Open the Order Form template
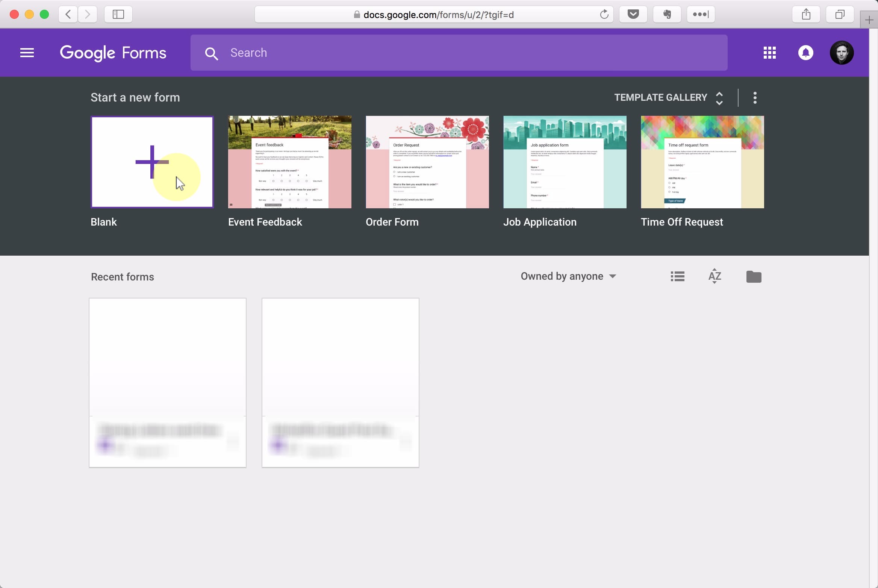The image size is (878, 588). [x=427, y=162]
